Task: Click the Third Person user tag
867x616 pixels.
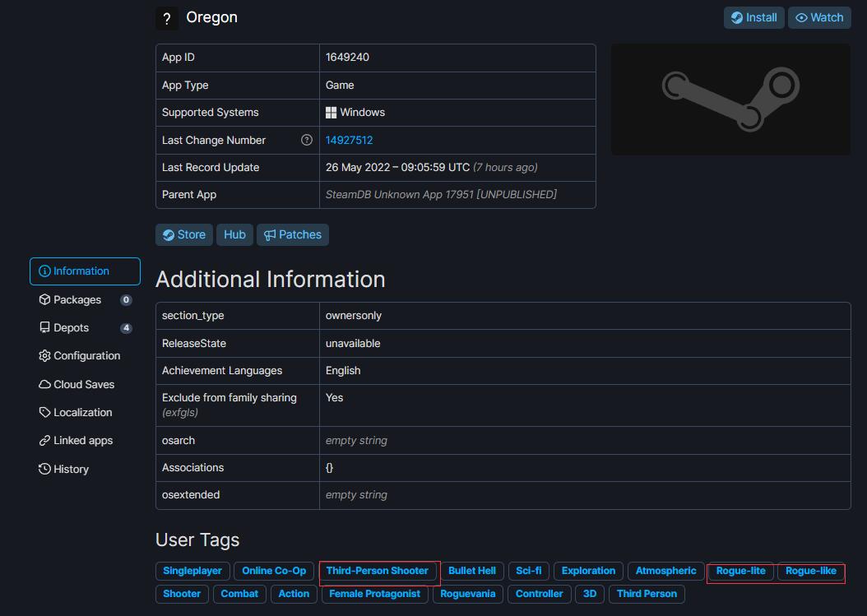Action: click(647, 594)
